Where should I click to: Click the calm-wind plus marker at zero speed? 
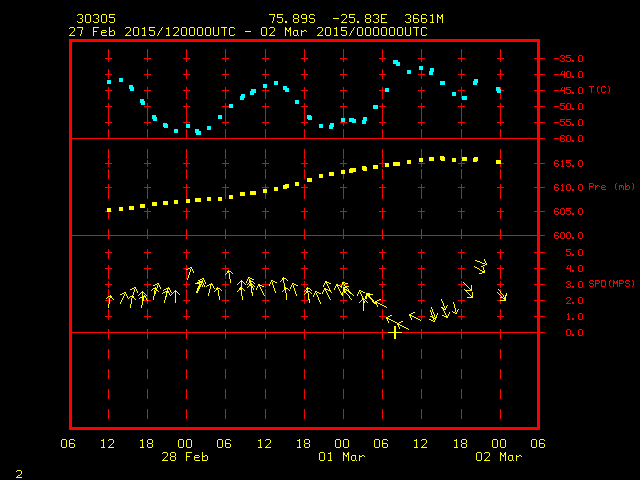click(x=395, y=333)
